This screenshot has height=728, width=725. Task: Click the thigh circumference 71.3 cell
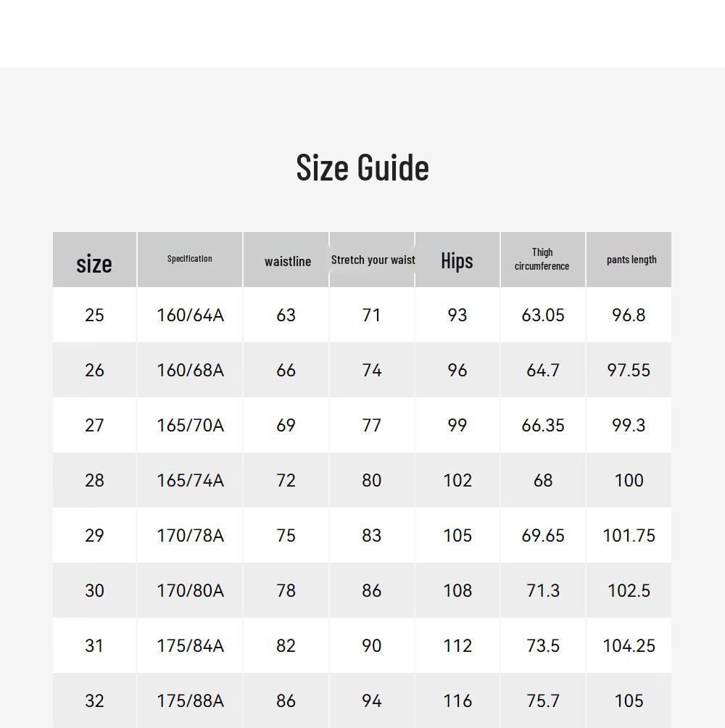click(x=543, y=591)
